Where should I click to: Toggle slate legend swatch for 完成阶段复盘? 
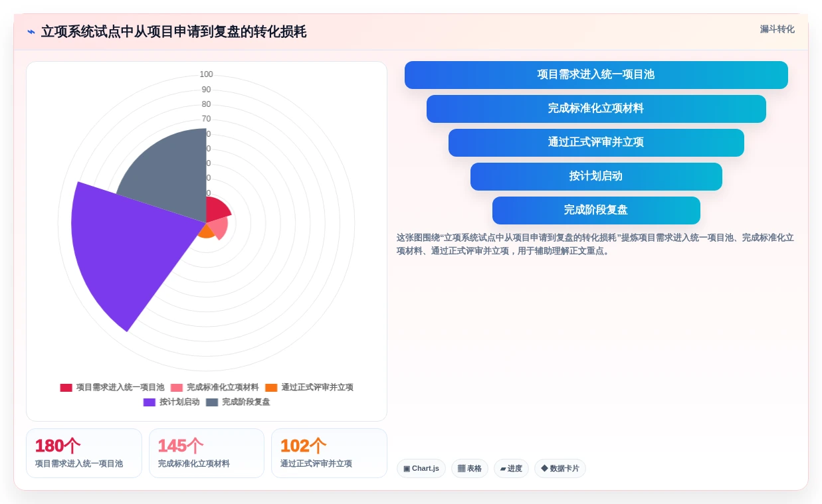tap(212, 402)
